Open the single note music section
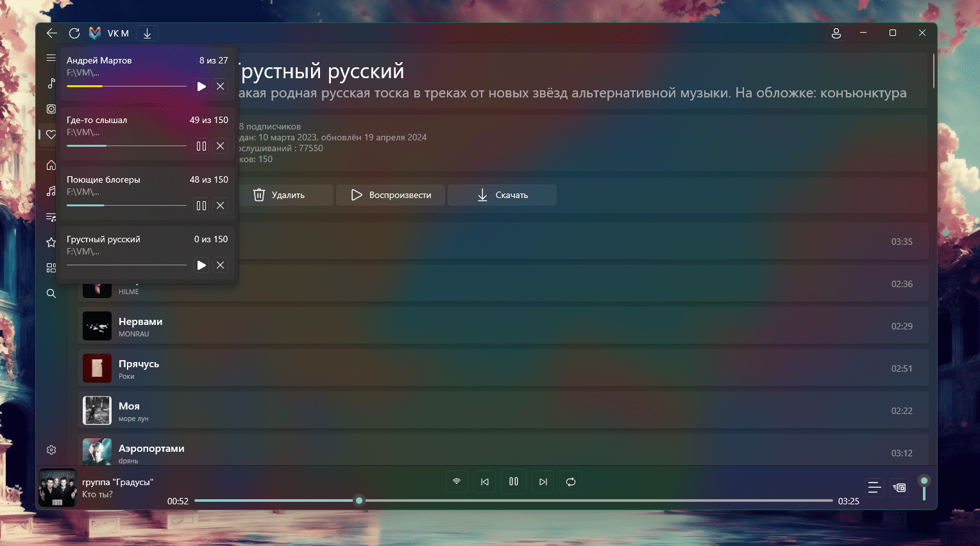 [51, 83]
